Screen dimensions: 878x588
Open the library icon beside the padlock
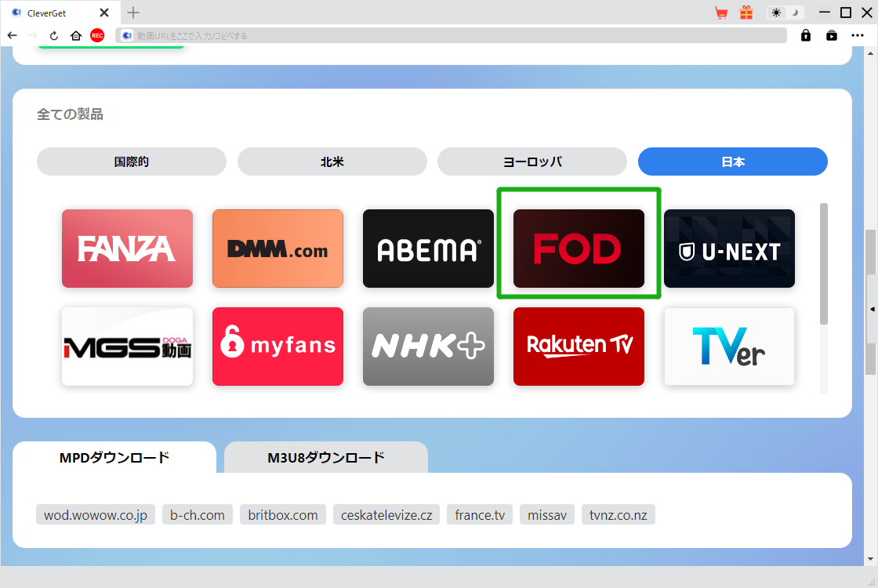point(832,35)
